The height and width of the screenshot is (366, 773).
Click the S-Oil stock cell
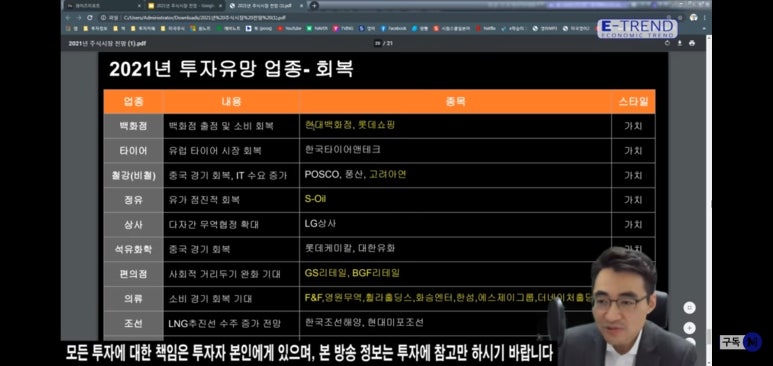[455, 199]
